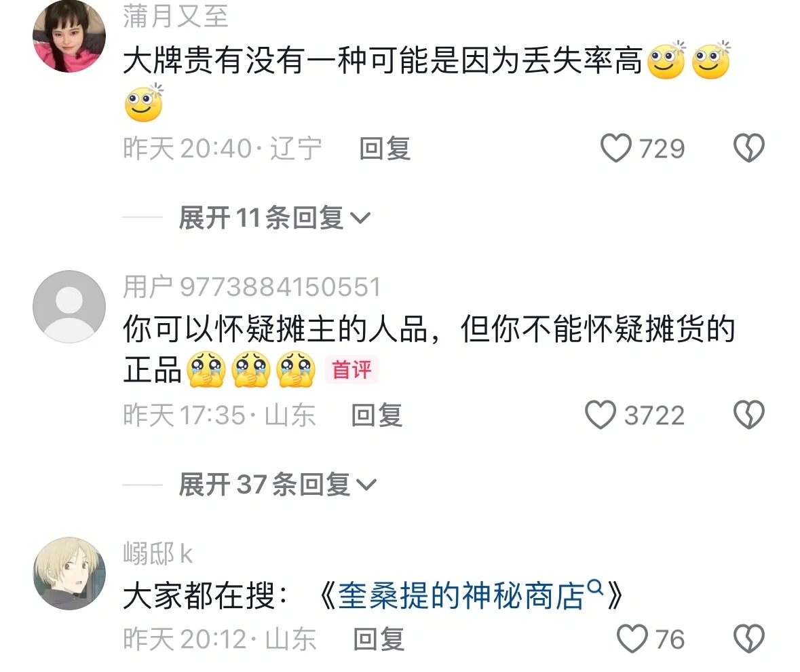This screenshot has width=800, height=672.
Task: Open search link 奎桑提的神秘商店
Action: click(461, 596)
